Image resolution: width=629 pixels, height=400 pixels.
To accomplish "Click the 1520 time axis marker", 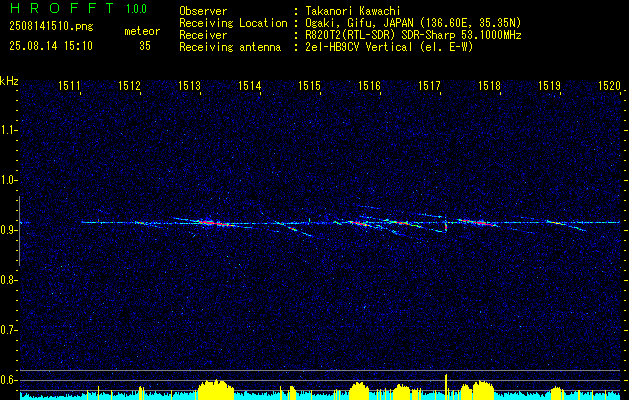I will pyautogui.click(x=609, y=85).
